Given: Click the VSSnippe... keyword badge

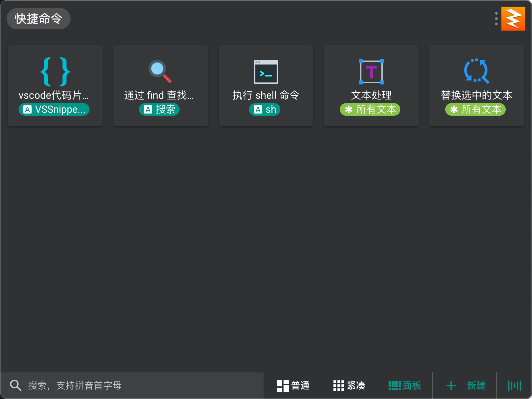Looking at the screenshot, I should [54, 109].
